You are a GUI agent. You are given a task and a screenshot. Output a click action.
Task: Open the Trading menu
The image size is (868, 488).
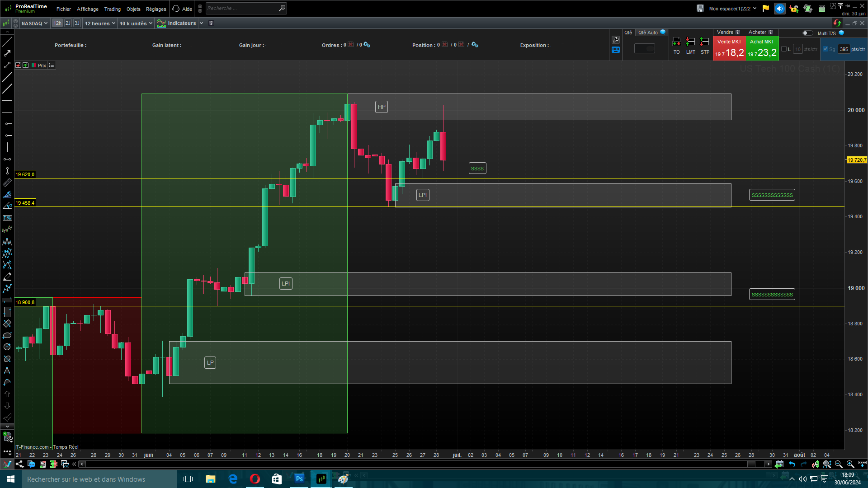[112, 9]
